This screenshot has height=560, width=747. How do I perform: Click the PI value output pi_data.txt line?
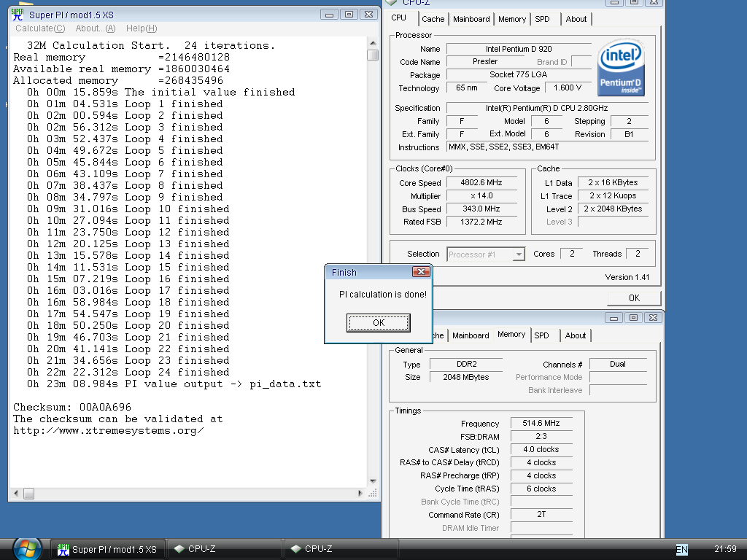pyautogui.click(x=174, y=384)
